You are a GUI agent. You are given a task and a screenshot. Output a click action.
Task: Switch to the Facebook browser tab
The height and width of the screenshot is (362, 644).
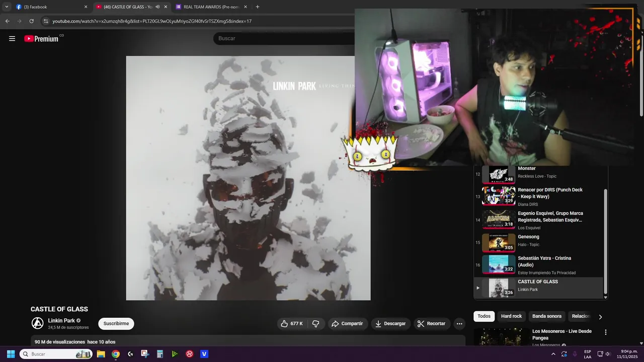pyautogui.click(x=50, y=7)
